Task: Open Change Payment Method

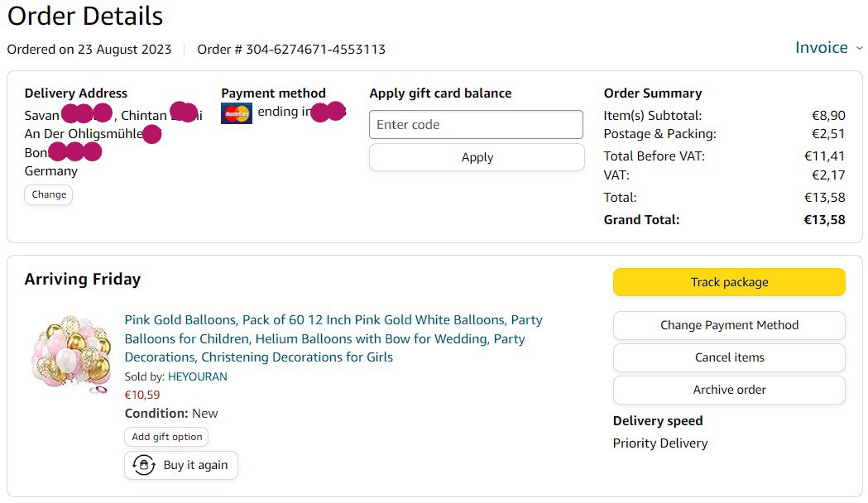Action: [x=729, y=325]
